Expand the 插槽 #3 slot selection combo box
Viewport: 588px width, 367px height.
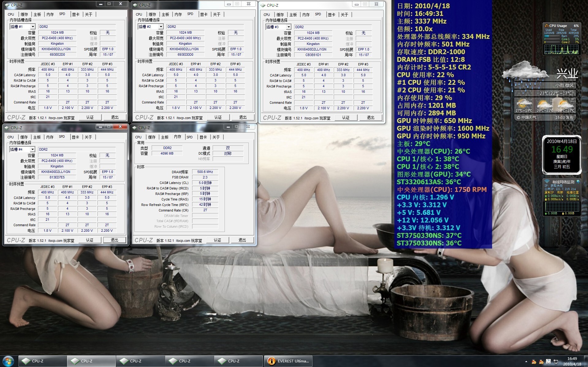(288, 27)
